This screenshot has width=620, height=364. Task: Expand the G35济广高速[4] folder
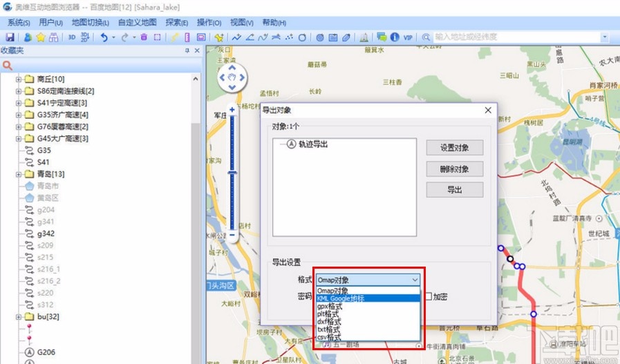(19, 115)
